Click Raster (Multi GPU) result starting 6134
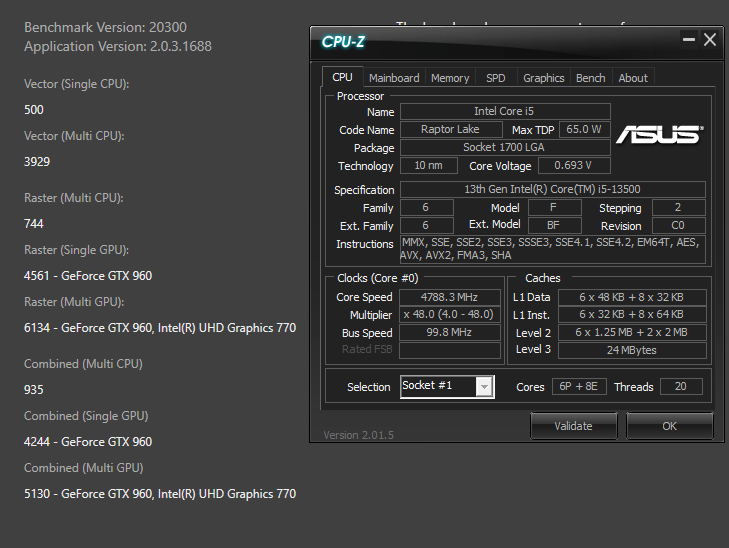This screenshot has height=548, width=729. click(160, 328)
